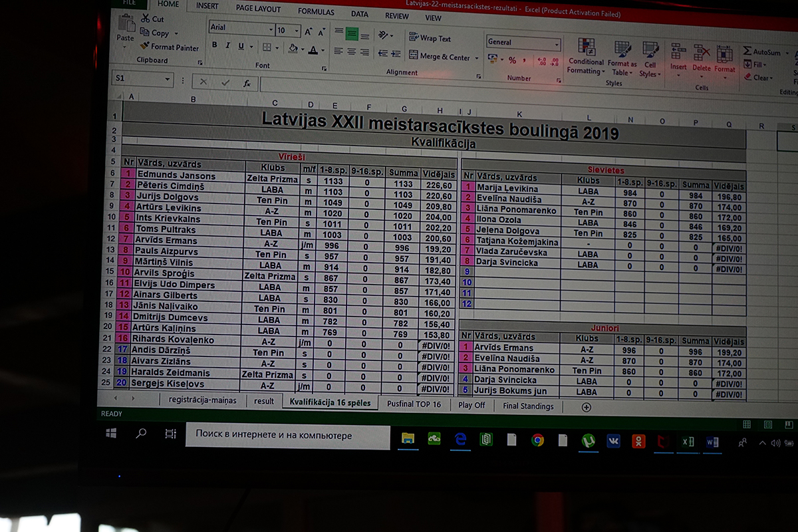Toggle Align Right in bottom alignment row
Image resolution: width=798 pixels, height=532 pixels.
[364, 52]
